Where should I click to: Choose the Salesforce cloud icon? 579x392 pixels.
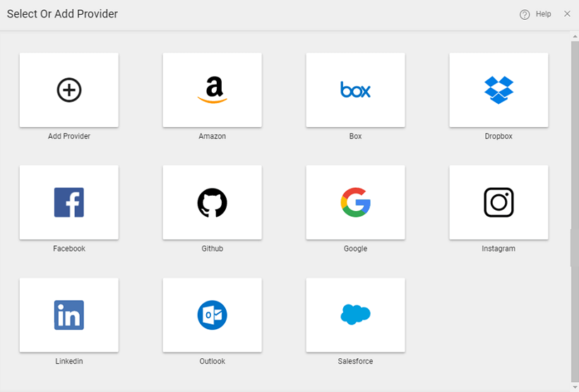[355, 314]
